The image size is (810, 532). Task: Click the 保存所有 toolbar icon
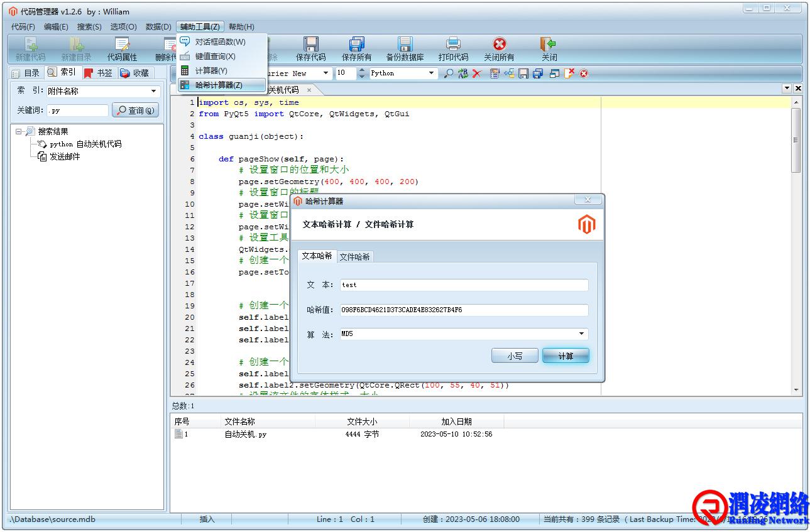tap(357, 43)
